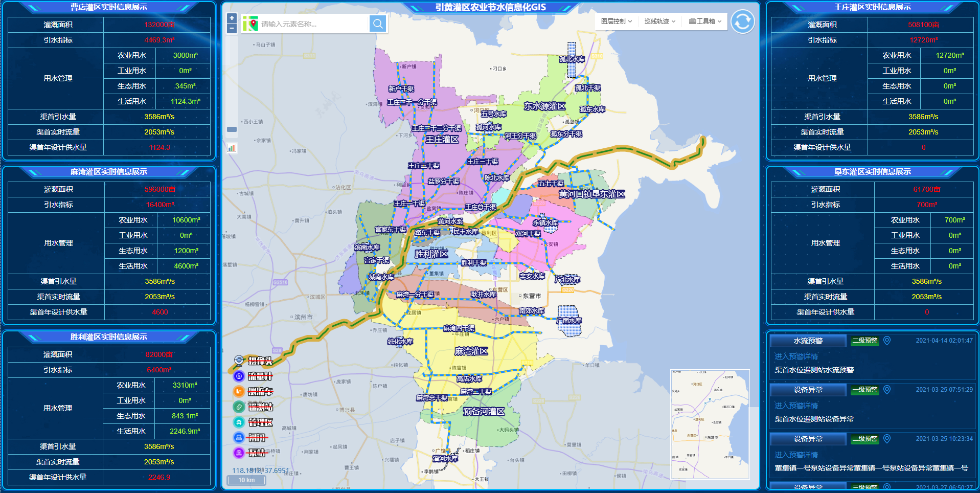Click the 引黄灌区农业节水信息化GIS header title
The image size is (980, 493).
pyautogui.click(x=491, y=7)
